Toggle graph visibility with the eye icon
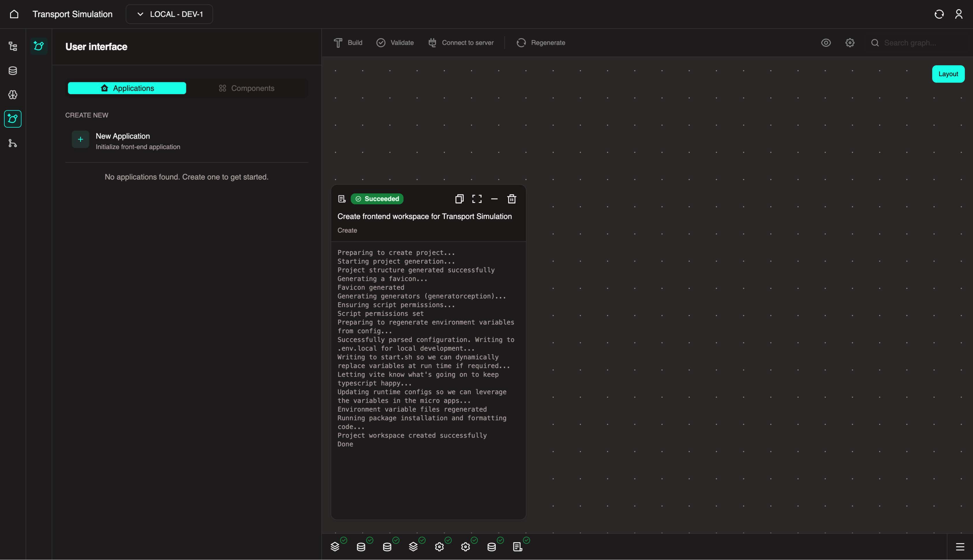Screen dimensions: 973x560 click(826, 43)
